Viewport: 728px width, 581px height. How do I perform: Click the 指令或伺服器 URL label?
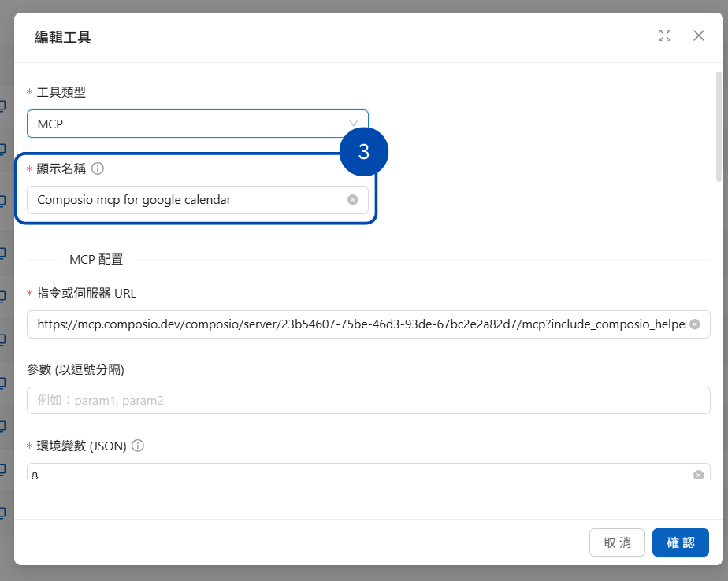pyautogui.click(x=87, y=293)
